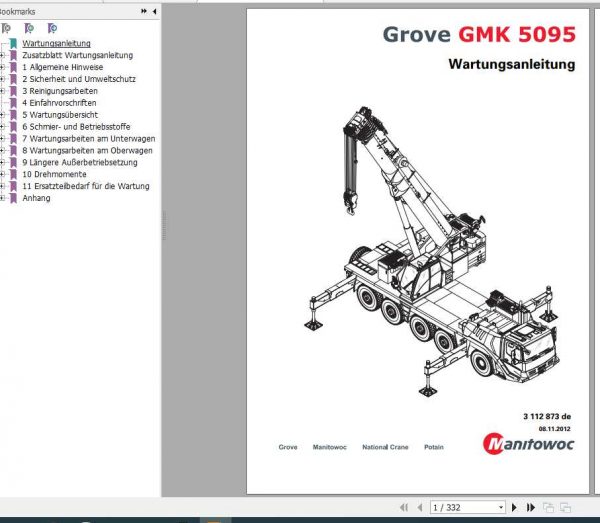Screen dimensions: 600x523
Task: Open the Anhang bookmark
Action: click(x=36, y=198)
